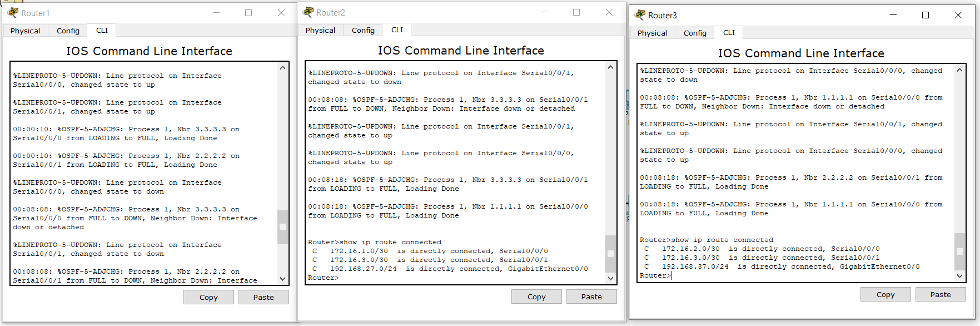Image resolution: width=980 pixels, height=326 pixels.
Task: Click scroll-down arrow in Router3 CLI
Action: pyautogui.click(x=959, y=275)
